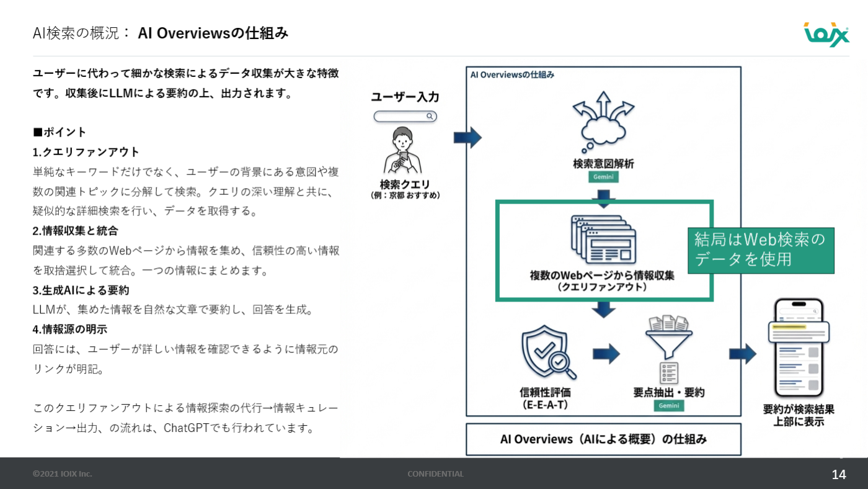Click the search input field under ユーザー入力

tap(405, 116)
